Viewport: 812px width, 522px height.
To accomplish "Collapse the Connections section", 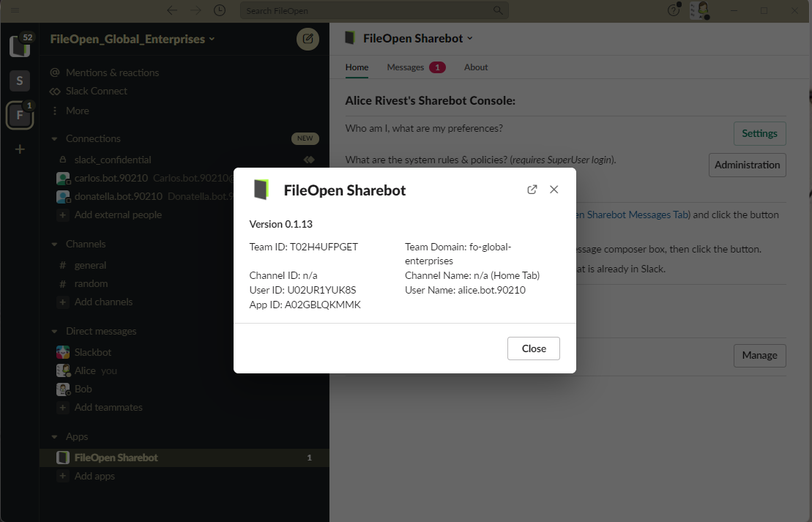I will 54,139.
